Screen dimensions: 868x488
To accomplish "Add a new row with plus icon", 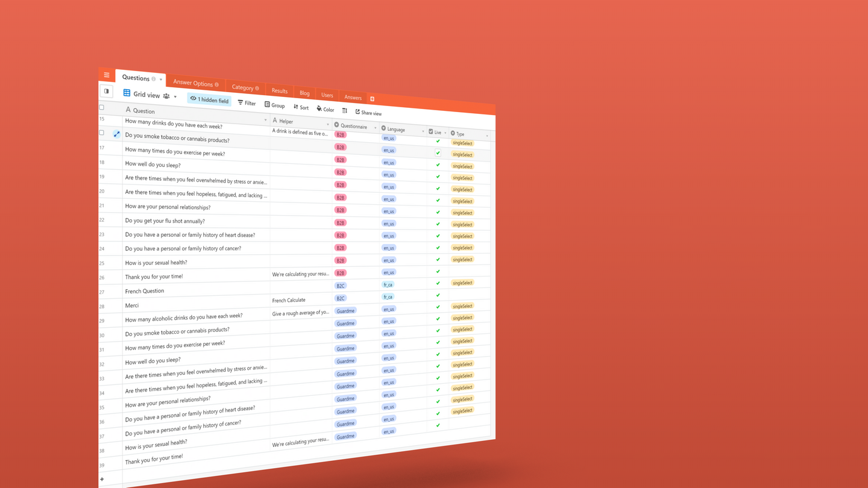I will click(102, 479).
